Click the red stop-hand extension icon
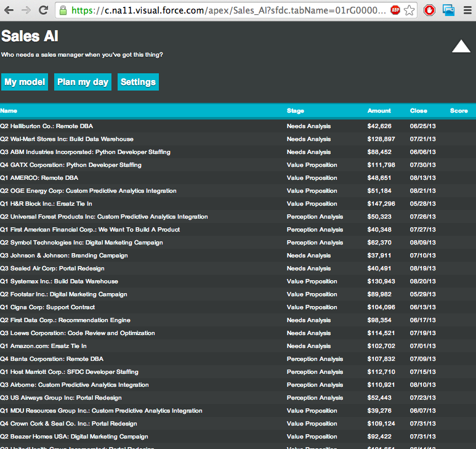Screen dimensions: 476x449 pyautogui.click(x=429, y=10)
